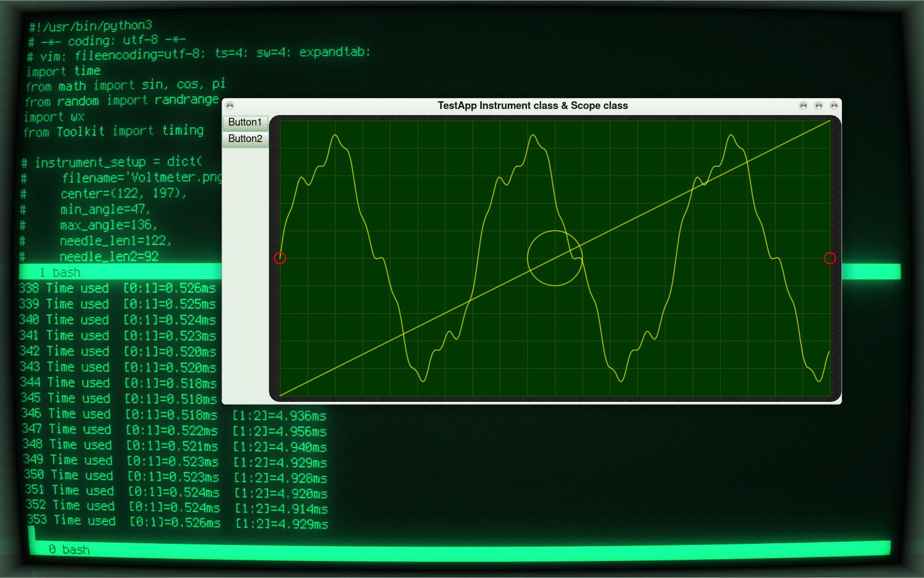The image size is (924, 578).
Task: Click terminal line 338 Time used 0.526ms
Action: pyautogui.click(x=117, y=288)
